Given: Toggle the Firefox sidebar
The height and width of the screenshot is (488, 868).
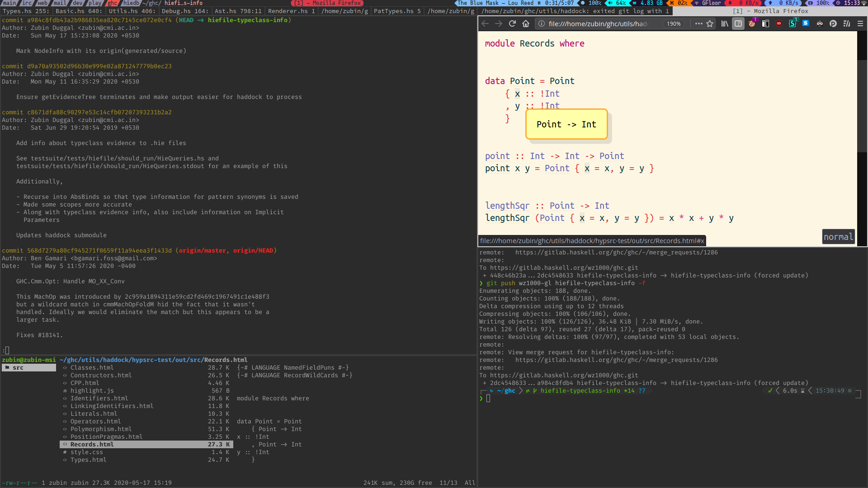Looking at the screenshot, I should pyautogui.click(x=738, y=23).
